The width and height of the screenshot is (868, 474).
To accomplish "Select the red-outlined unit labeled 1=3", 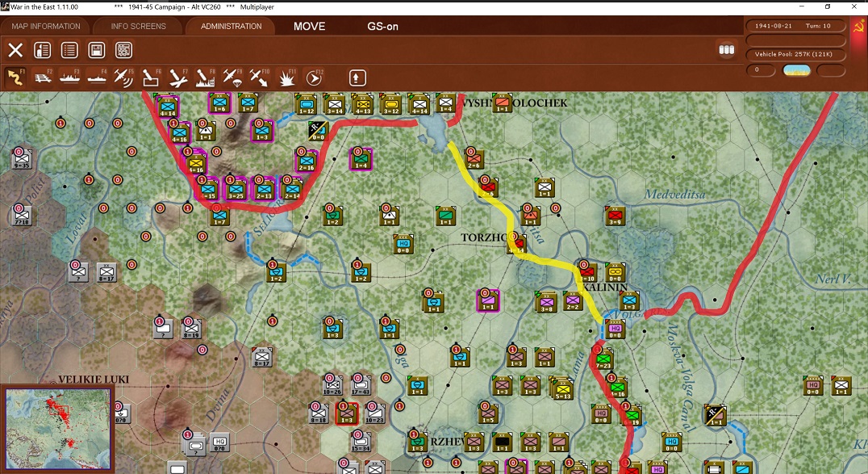I will tap(347, 413).
